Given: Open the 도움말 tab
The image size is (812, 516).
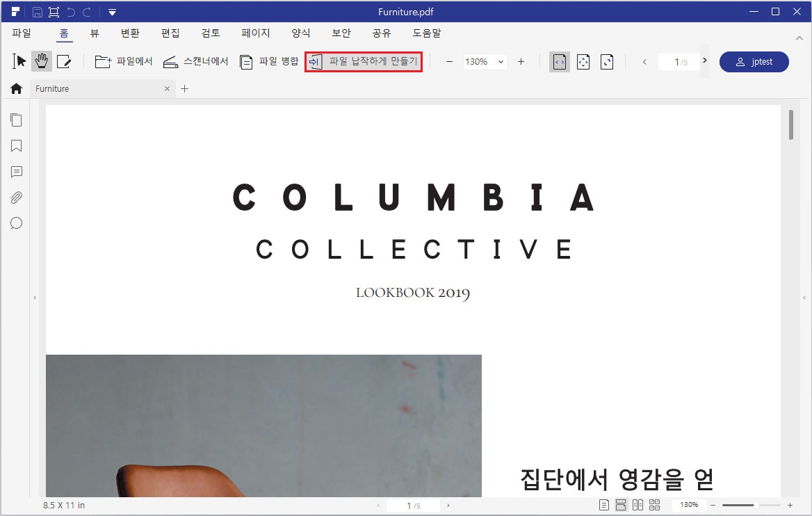Looking at the screenshot, I should tap(427, 33).
